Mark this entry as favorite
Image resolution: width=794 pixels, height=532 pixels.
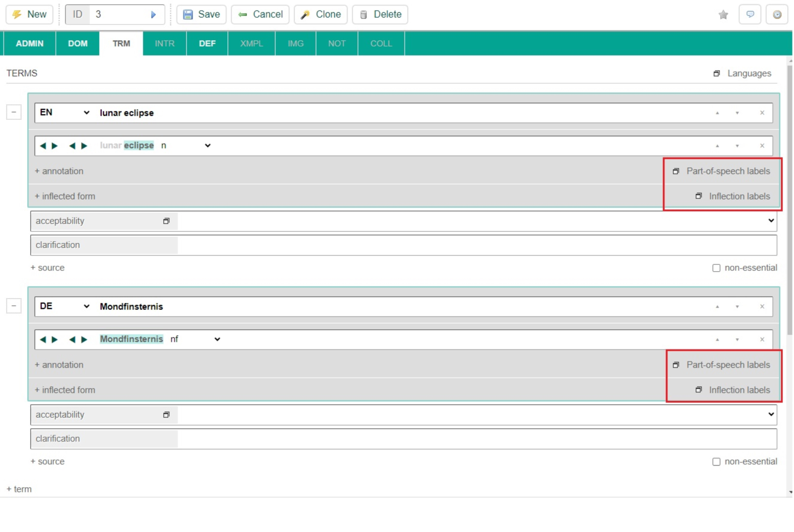tap(724, 14)
